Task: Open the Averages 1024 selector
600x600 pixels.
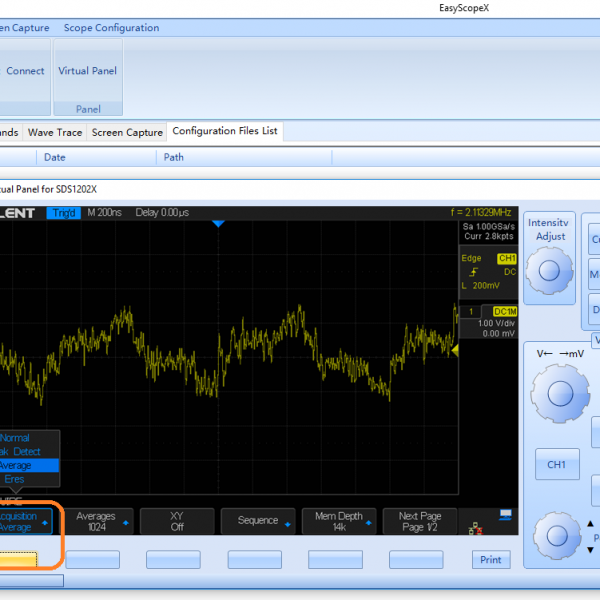Action: tap(99, 521)
